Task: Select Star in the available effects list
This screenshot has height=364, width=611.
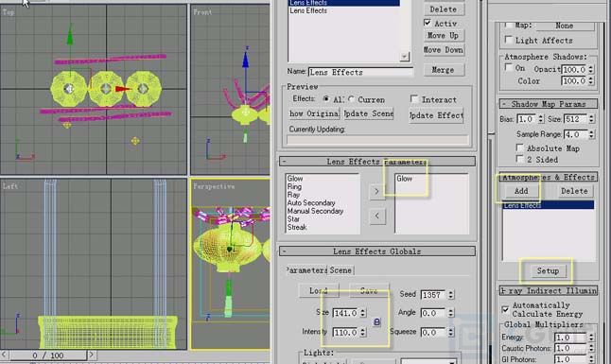Action: (293, 219)
